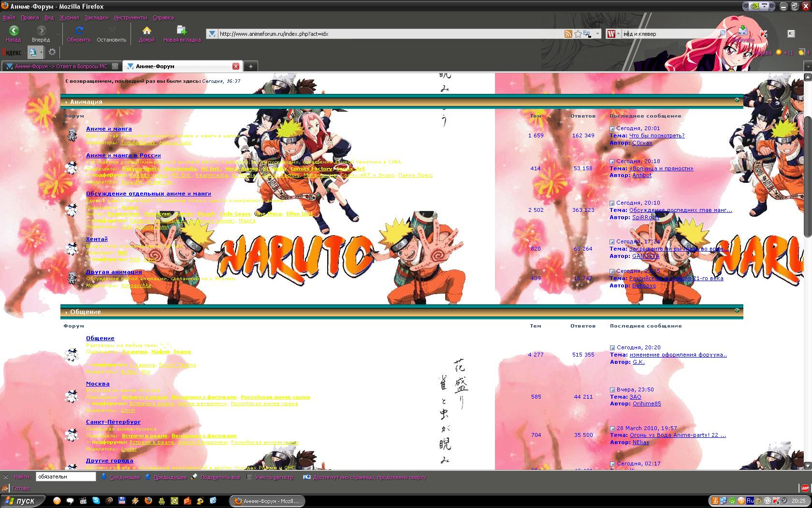This screenshot has height=508, width=812.
Task: Click the magnifier to search мёд и клевер
Action: (722, 34)
